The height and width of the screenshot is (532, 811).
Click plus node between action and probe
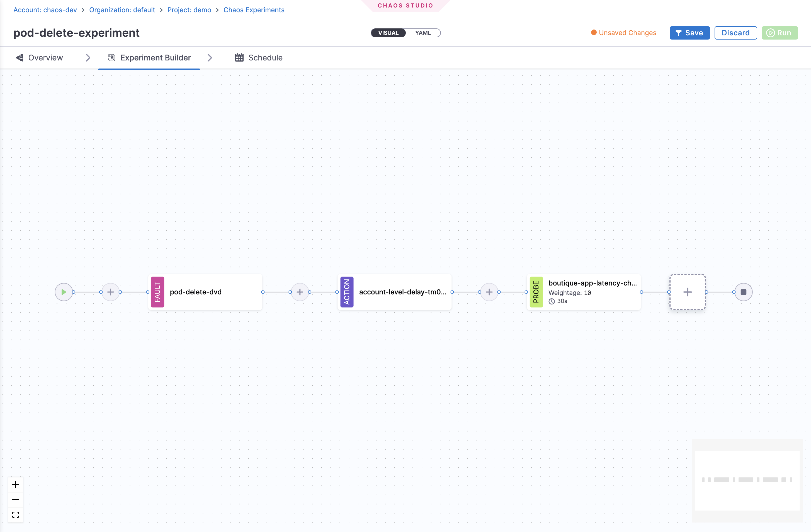click(x=489, y=292)
